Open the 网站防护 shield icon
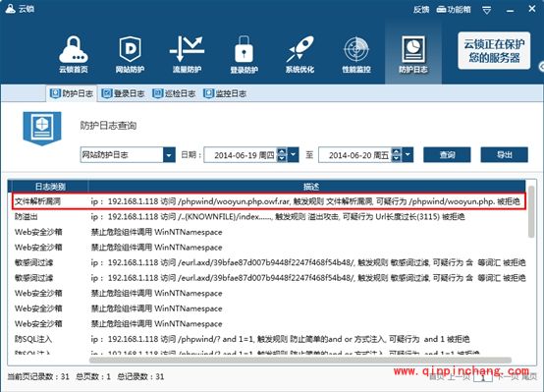 [x=130, y=54]
